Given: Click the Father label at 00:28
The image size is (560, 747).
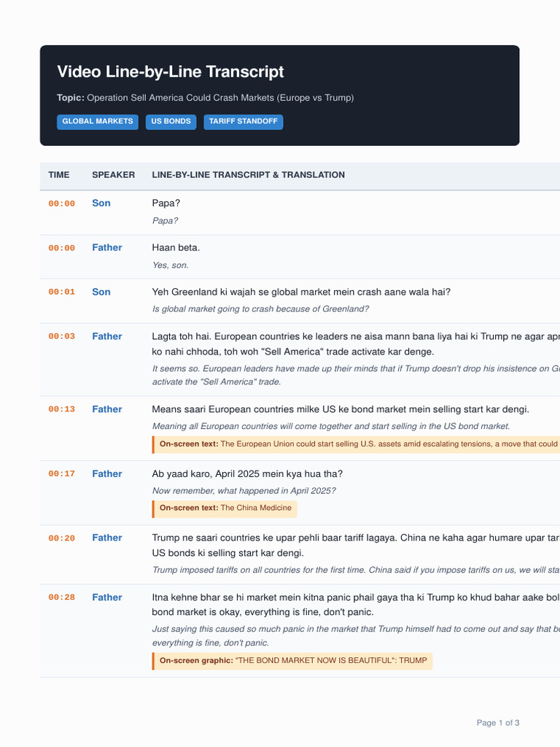Looking at the screenshot, I should pos(107,597).
